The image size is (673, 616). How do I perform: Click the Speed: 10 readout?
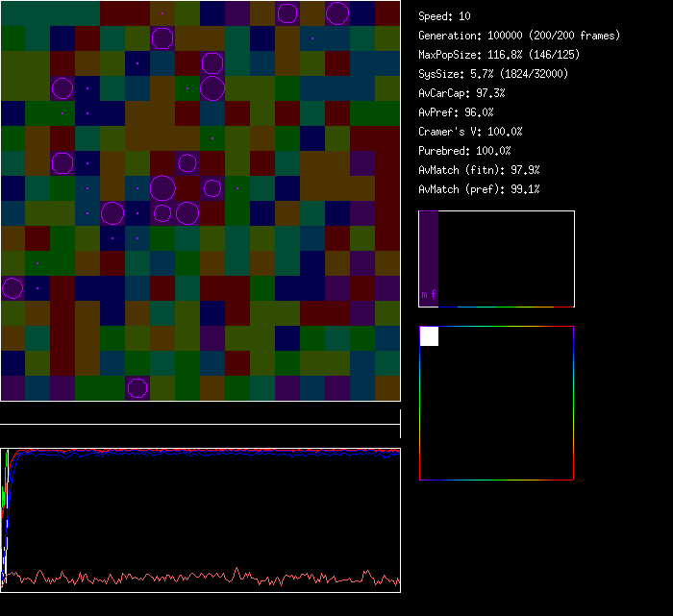click(444, 16)
